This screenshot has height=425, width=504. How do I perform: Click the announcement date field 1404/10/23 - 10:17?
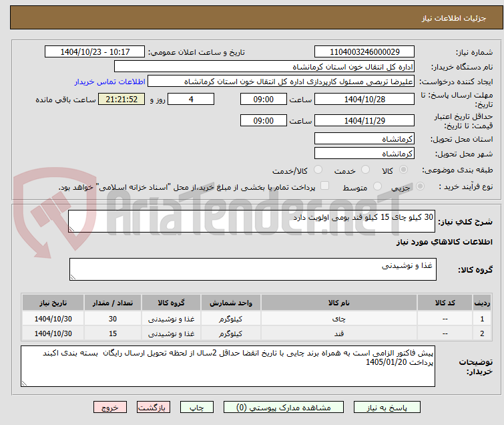pyautogui.click(x=95, y=52)
